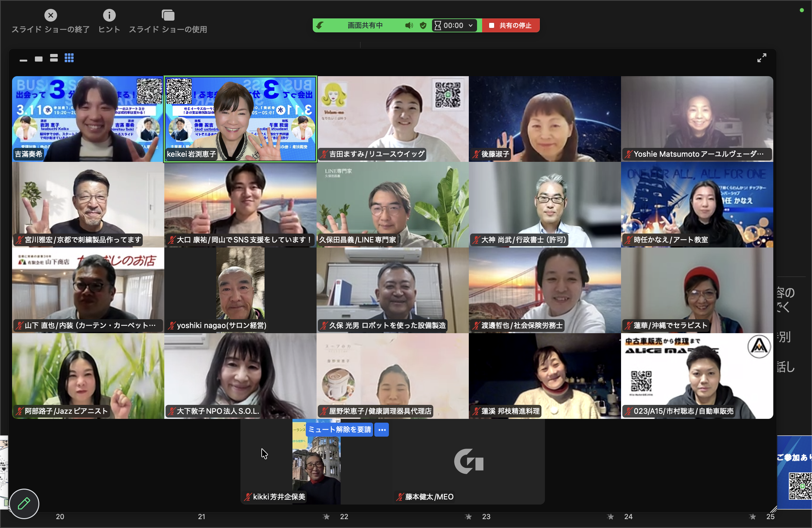This screenshot has width=812, height=528.
Task: Expand video panel to full screen
Action: [x=762, y=58]
